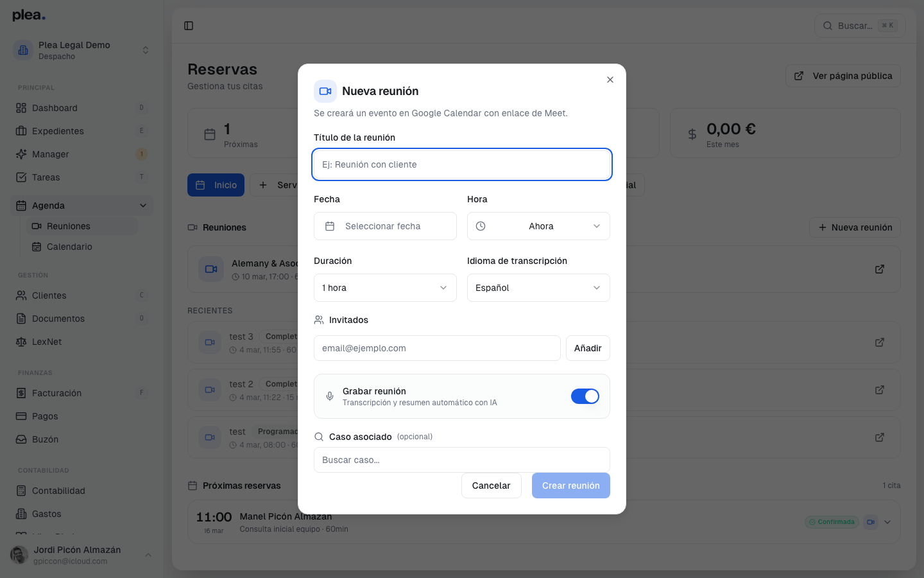Collapse the Agenda section chevron

[x=142, y=206]
